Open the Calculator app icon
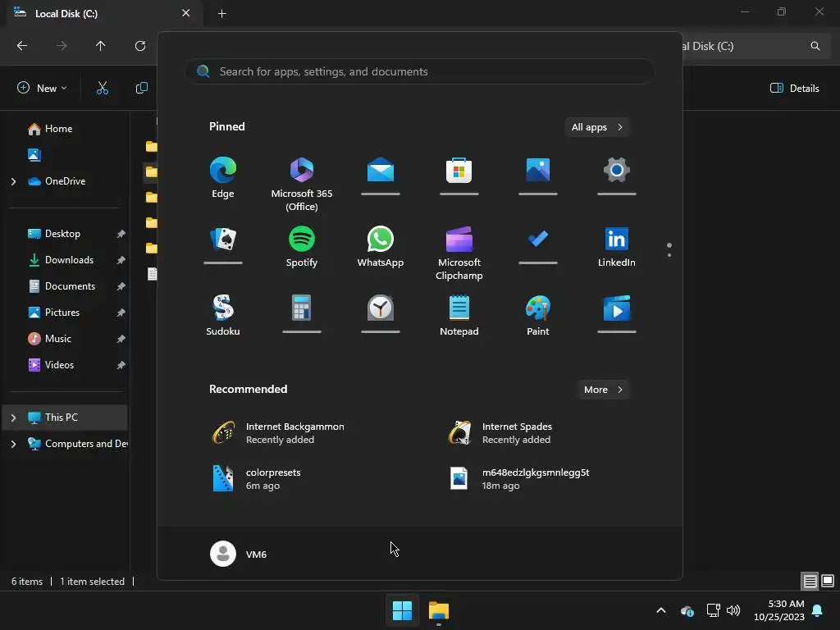Viewport: 840px width, 630px height. [302, 308]
